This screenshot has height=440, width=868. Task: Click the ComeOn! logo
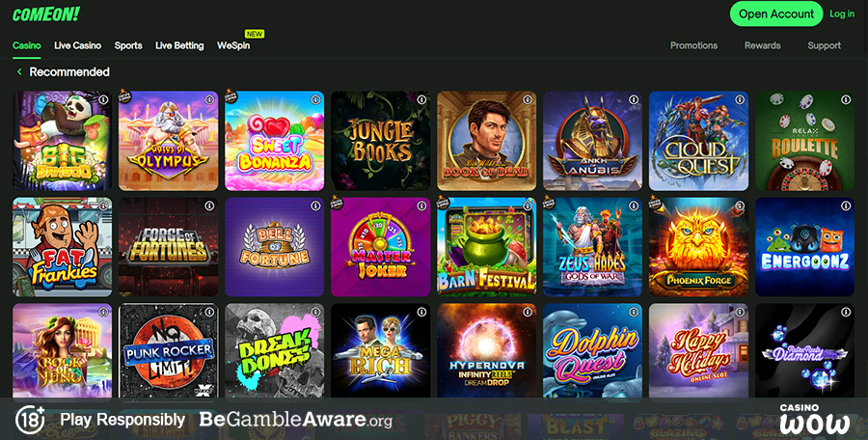point(46,14)
